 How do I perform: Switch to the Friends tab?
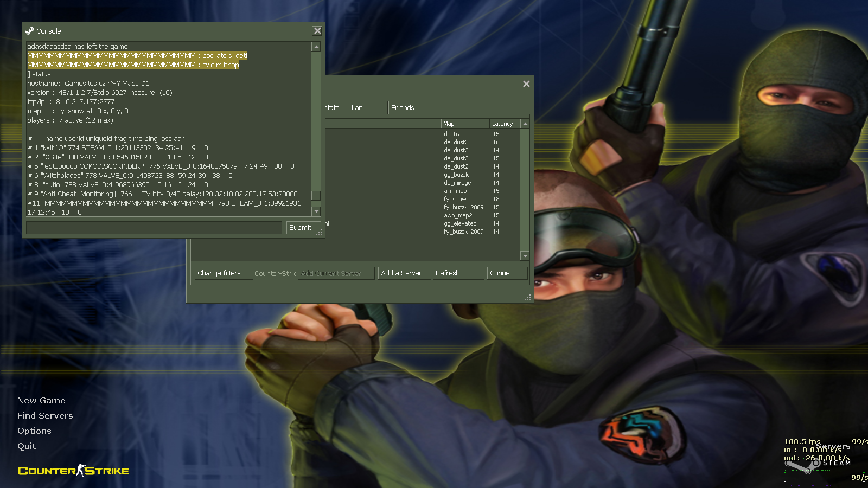tap(407, 108)
